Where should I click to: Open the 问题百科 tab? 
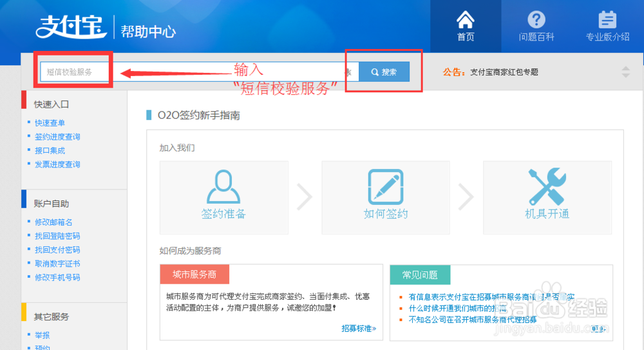click(x=536, y=26)
